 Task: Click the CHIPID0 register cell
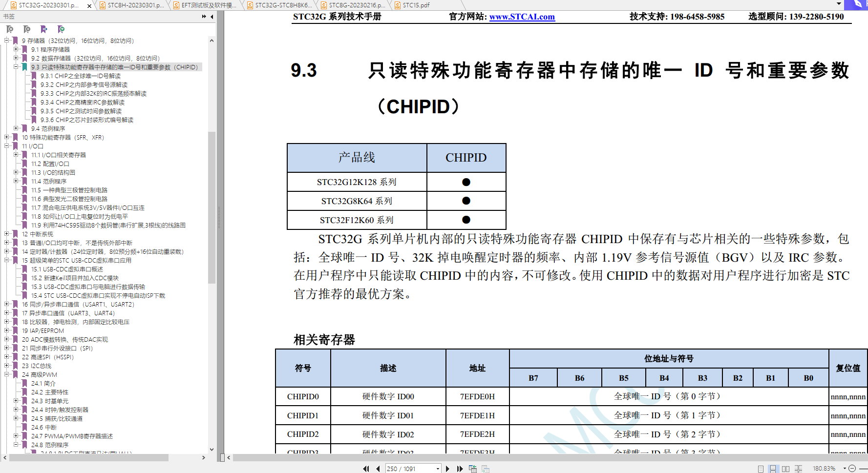303,396
